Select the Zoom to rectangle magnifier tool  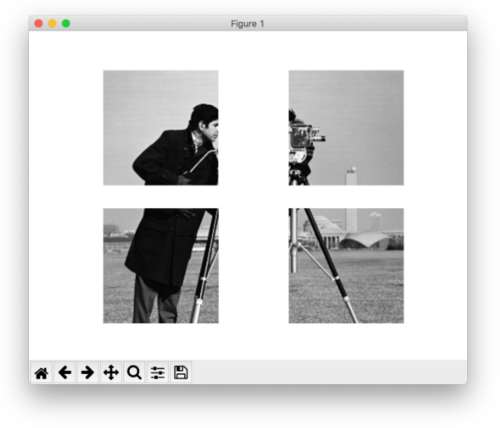click(134, 373)
